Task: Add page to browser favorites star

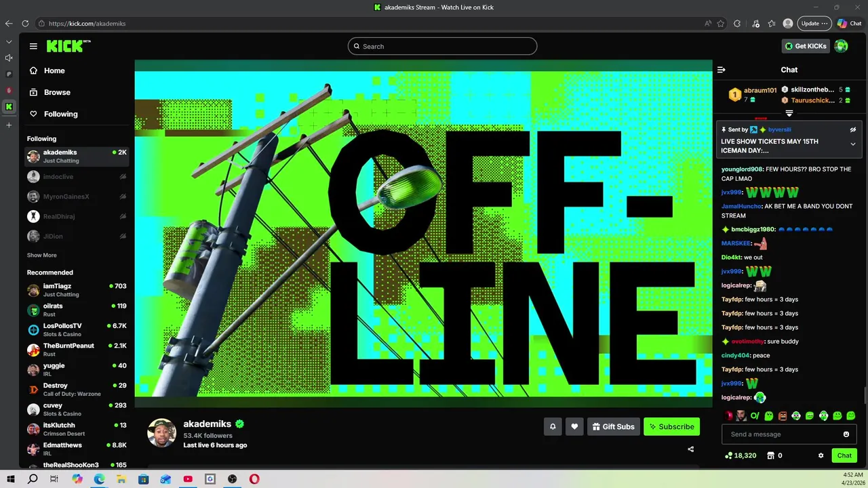Action: pyautogui.click(x=720, y=24)
